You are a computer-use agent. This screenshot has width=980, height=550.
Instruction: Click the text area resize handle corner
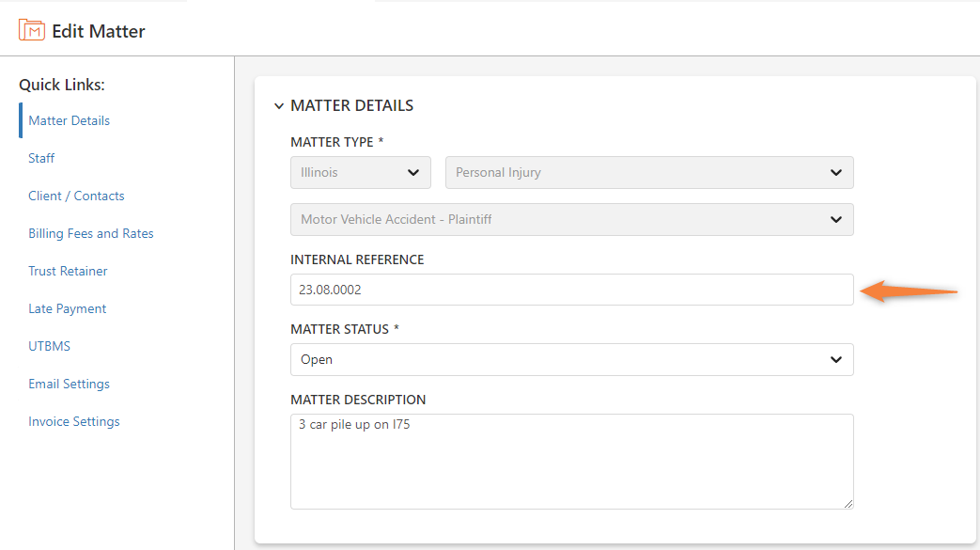848,504
